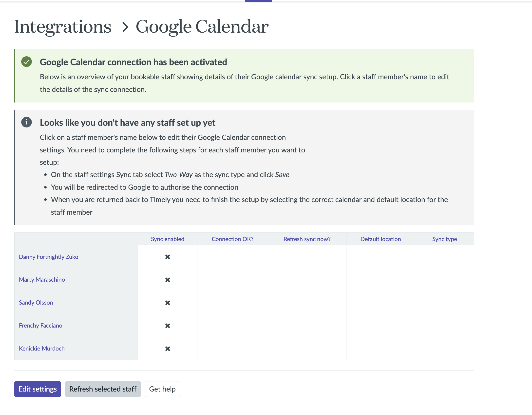The height and width of the screenshot is (415, 532).
Task: Click the Get help button
Action: pyautogui.click(x=162, y=389)
